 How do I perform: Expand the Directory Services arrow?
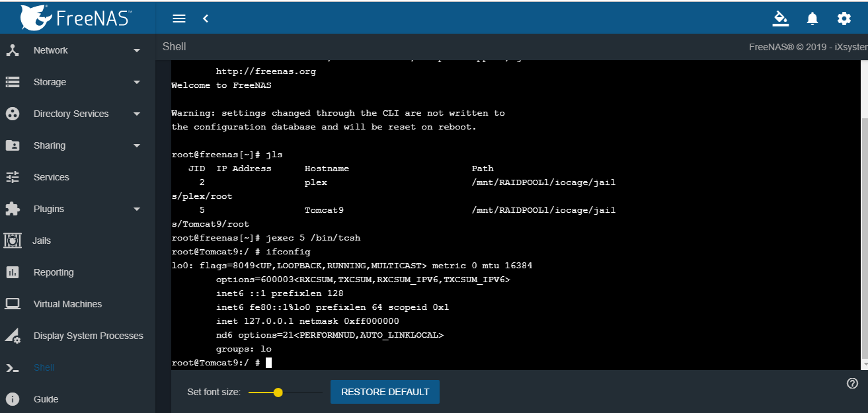[137, 114]
